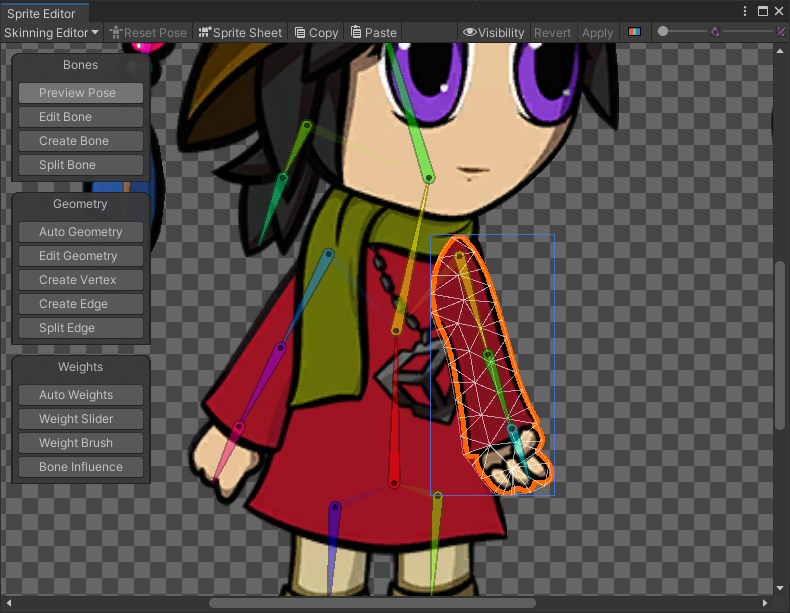Open the window options kebab menu
The image size is (790, 613).
click(745, 11)
